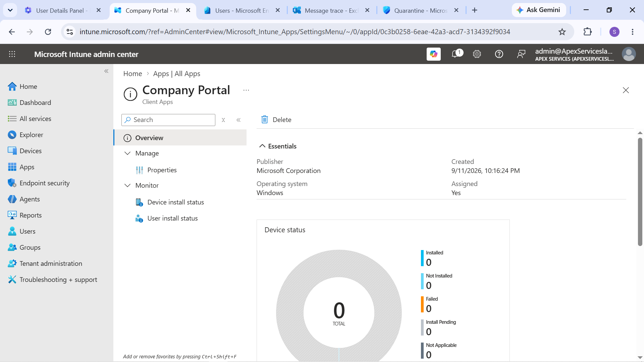The width and height of the screenshot is (644, 362).
Task: Close the Company Portal blade
Action: (626, 90)
